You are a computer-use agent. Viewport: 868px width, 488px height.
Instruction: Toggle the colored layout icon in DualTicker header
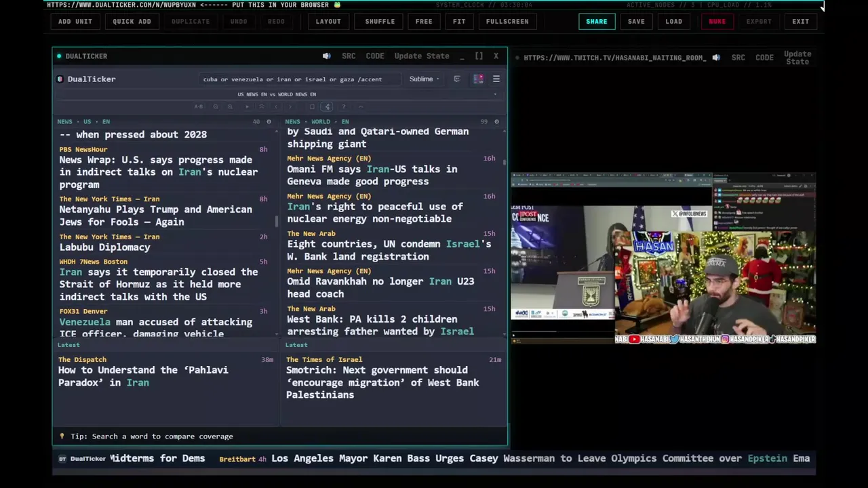[x=478, y=79]
